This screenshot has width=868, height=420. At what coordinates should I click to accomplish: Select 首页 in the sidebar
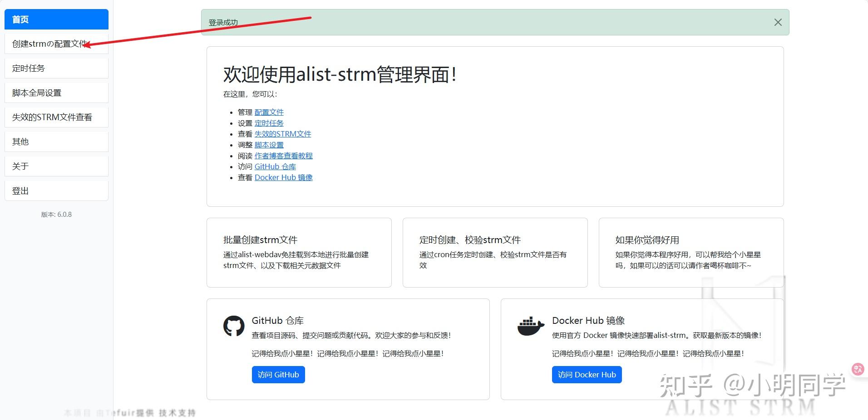[56, 19]
